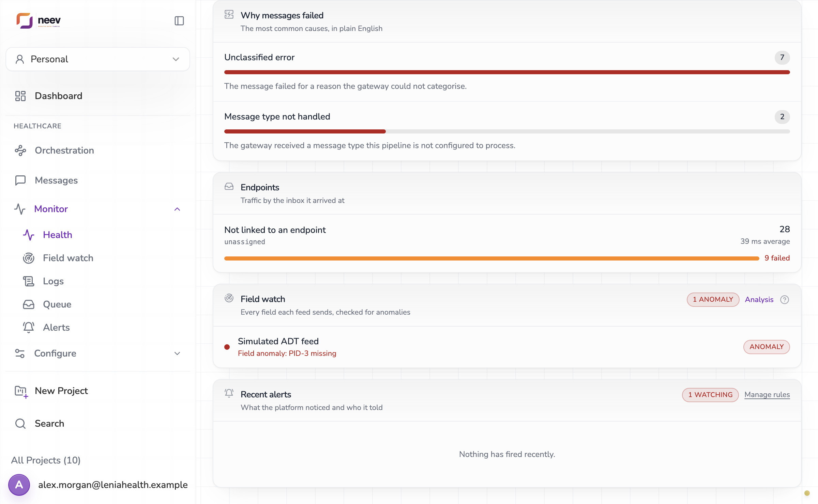Click the Orchestration icon
The height and width of the screenshot is (504, 818).
[20, 151]
